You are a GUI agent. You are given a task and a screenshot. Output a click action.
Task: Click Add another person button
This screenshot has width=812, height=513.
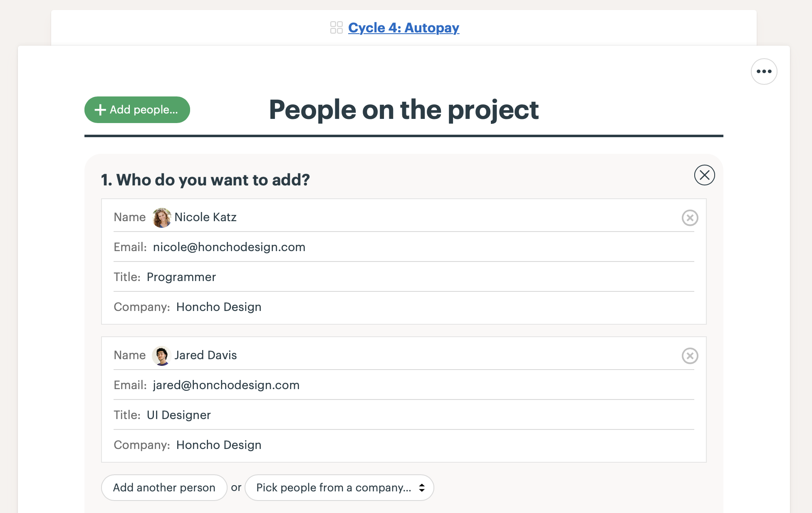164,488
